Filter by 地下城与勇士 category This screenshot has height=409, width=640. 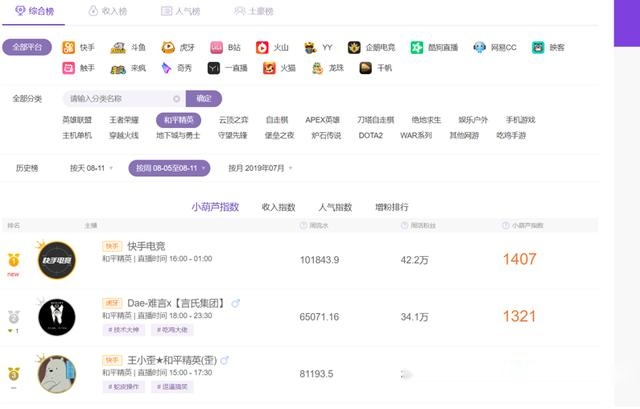tap(178, 136)
